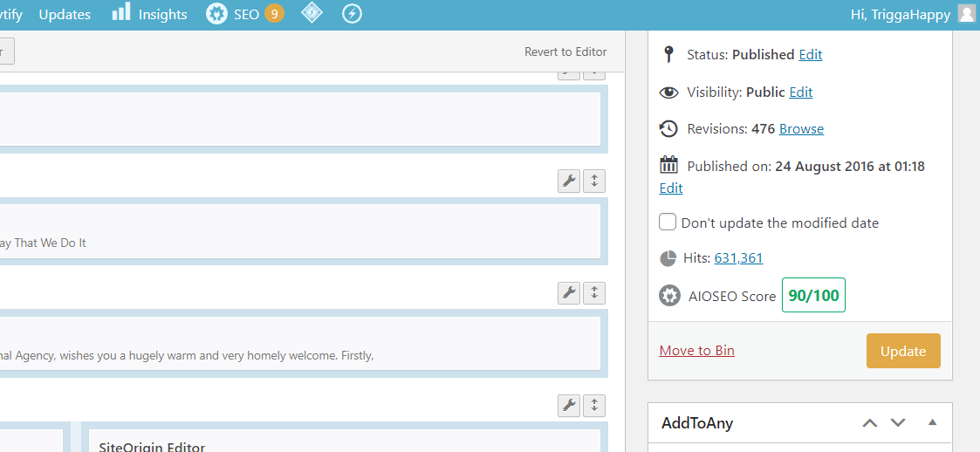Click the 90/100 AIOSEO score badge
This screenshot has height=452, width=980.
(813, 295)
